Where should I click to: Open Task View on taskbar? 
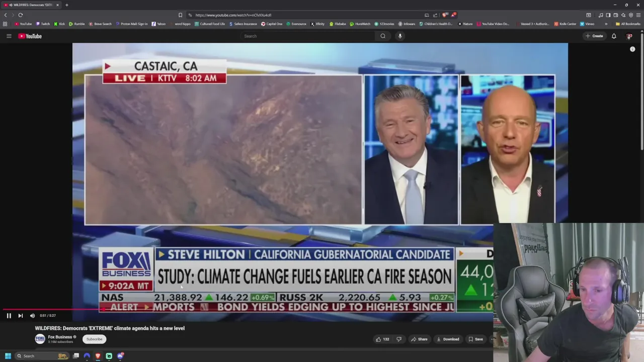click(x=76, y=356)
